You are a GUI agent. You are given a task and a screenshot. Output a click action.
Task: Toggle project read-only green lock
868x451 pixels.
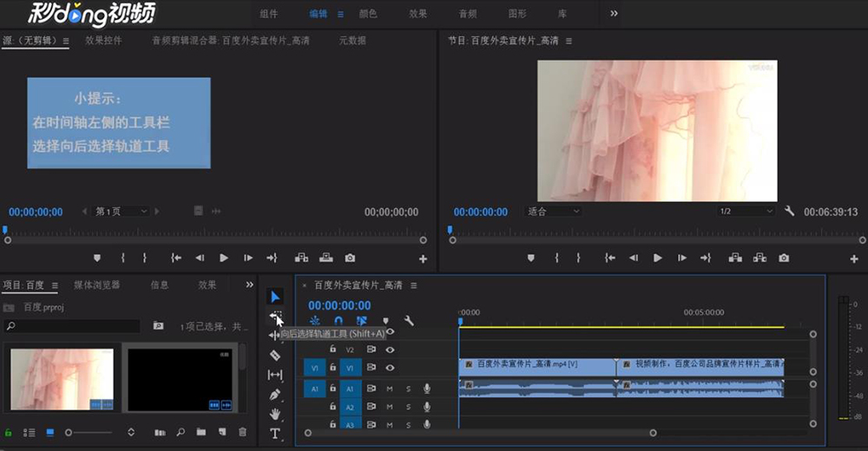[9, 433]
